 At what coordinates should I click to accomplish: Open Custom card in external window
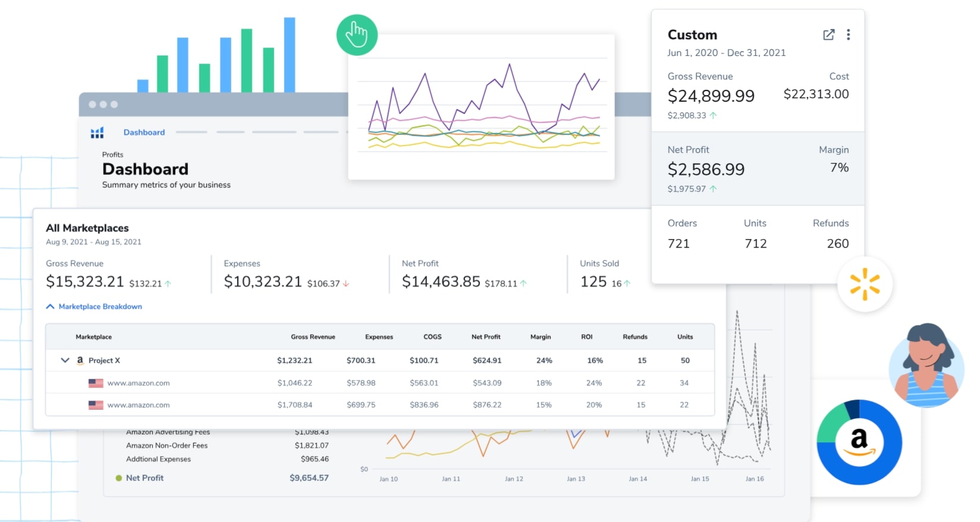[x=828, y=35]
